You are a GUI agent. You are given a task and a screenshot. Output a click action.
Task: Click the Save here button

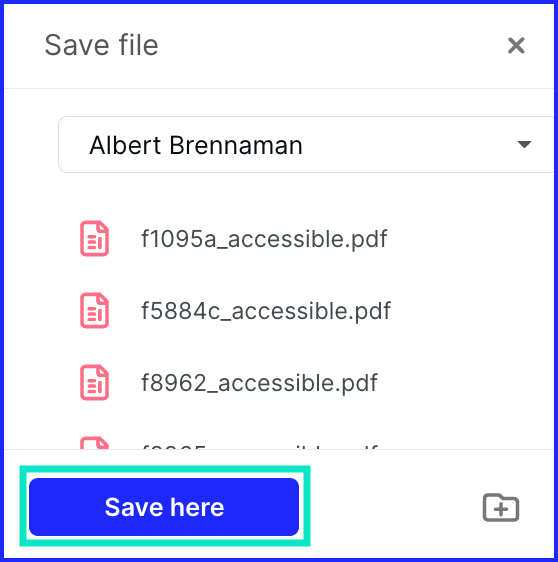(x=164, y=507)
